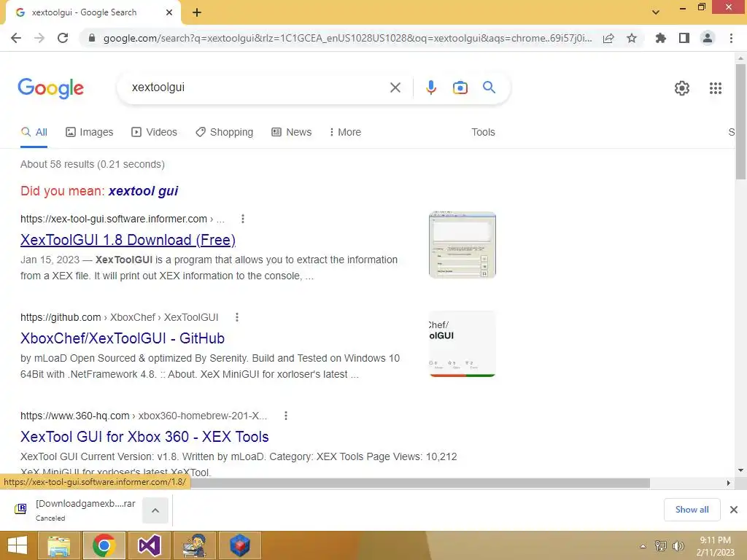This screenshot has height=560, width=747.
Task: Search by image with camera icon
Action: [x=460, y=87]
